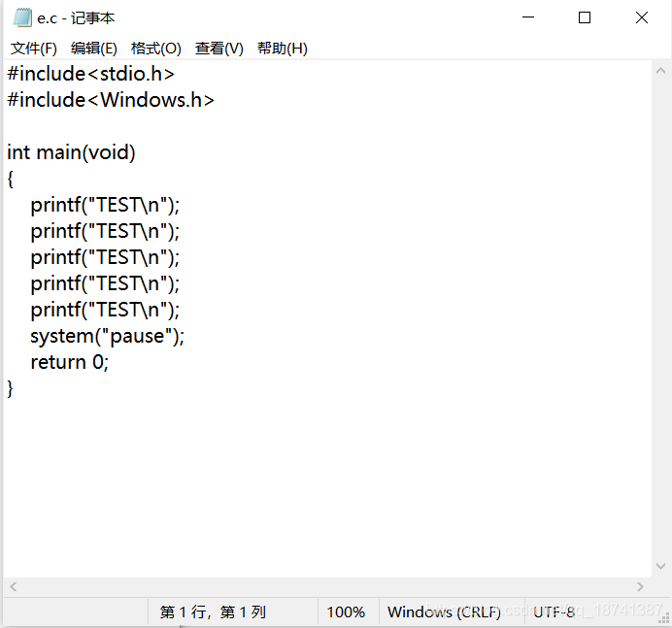Open the 格式(O) menu
672x628 pixels.
[x=156, y=49]
